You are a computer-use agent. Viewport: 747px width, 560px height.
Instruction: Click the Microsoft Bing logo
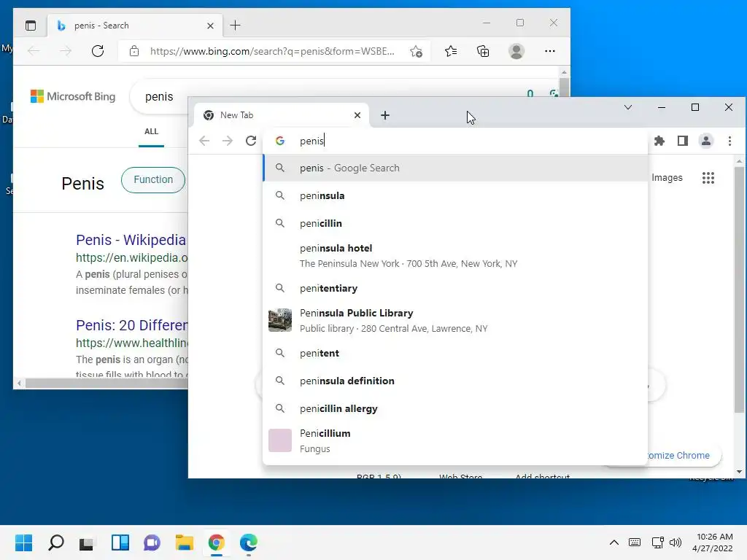(73, 96)
